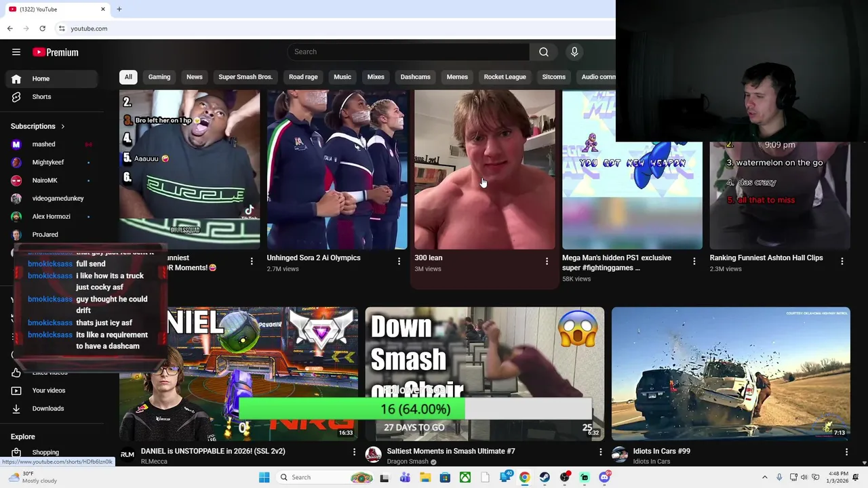The width and height of the screenshot is (868, 488).
Task: Open Saltiest Moments in Smash Ultimate #7 title
Action: point(451,451)
